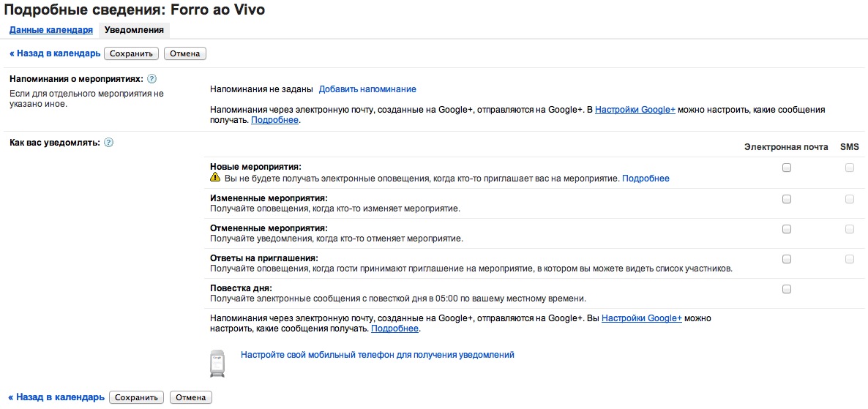This screenshot has height=409, width=868.
Task: Check email box for Отмененные мероприятия
Action: (787, 229)
